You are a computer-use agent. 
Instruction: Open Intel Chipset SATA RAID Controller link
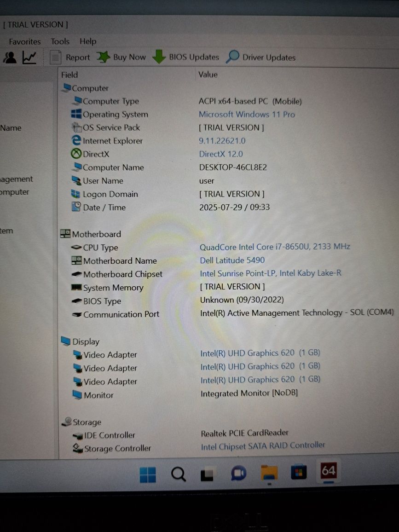pos(263,446)
